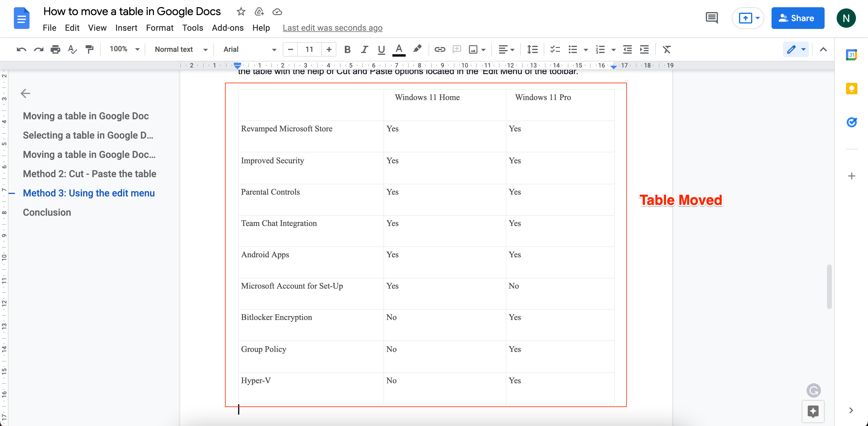Click the document outline back arrow
The image size is (868, 426).
pyautogui.click(x=25, y=93)
